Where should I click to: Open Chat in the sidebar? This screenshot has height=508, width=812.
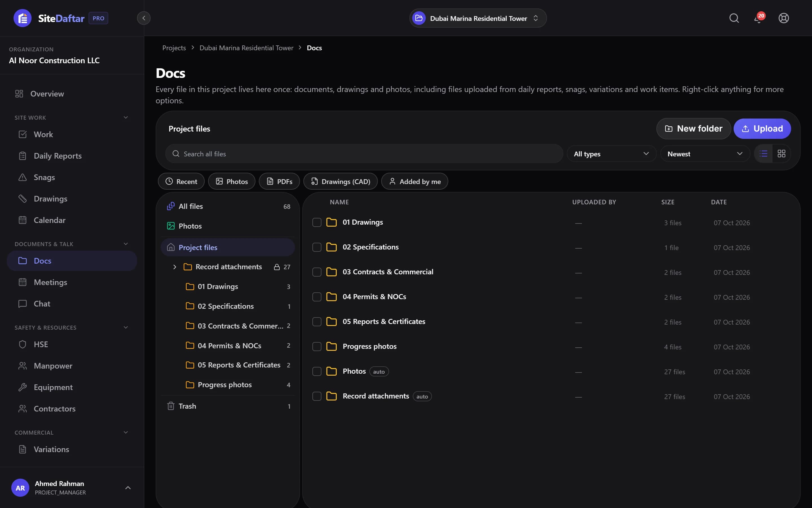pos(72,304)
